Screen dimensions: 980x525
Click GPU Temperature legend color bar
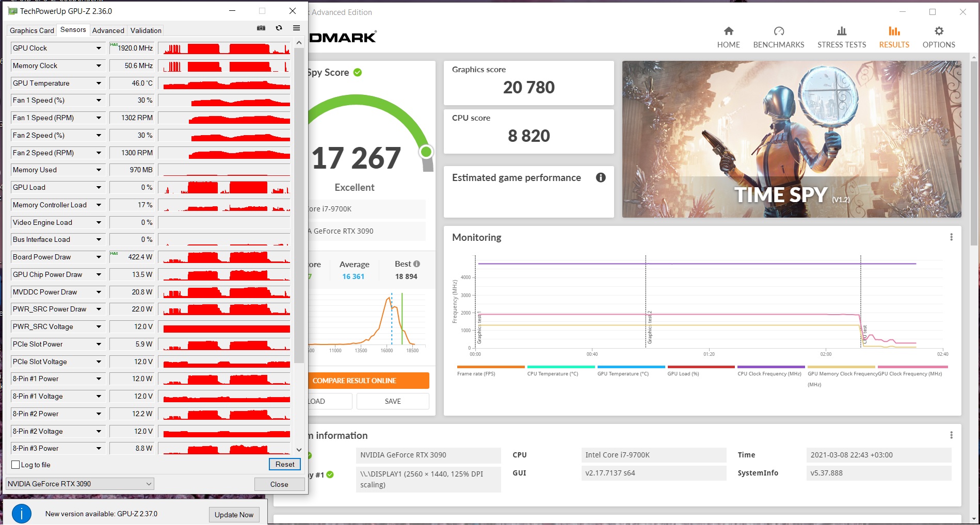(631, 367)
